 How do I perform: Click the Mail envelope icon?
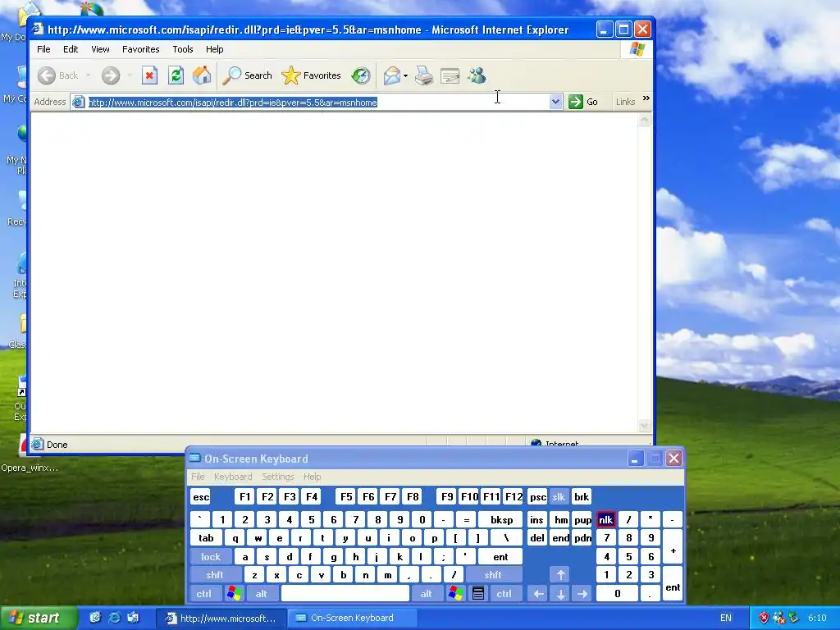tap(392, 75)
